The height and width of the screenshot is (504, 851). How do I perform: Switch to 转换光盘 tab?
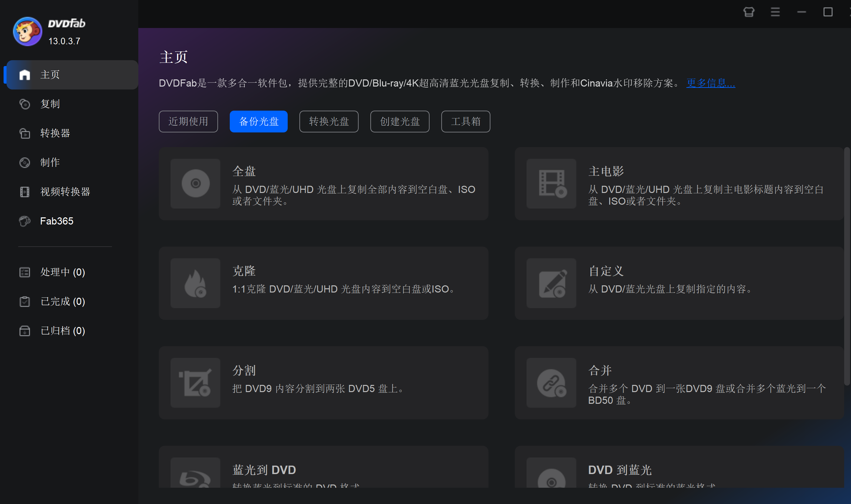329,121
